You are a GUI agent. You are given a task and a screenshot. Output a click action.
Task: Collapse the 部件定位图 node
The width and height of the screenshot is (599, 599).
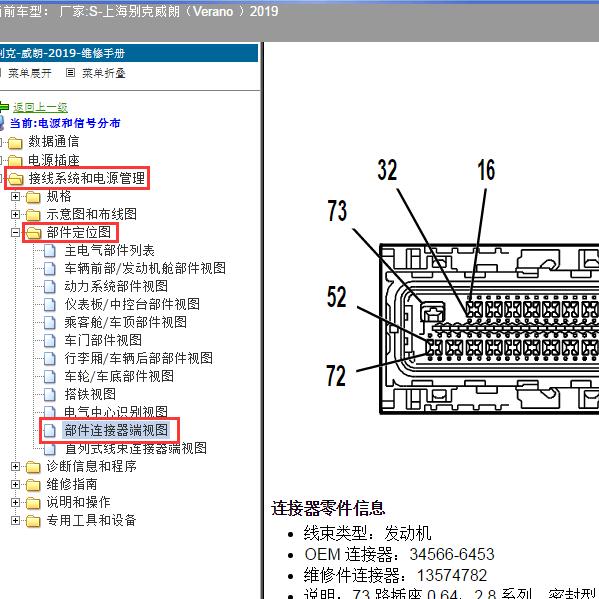15,232
